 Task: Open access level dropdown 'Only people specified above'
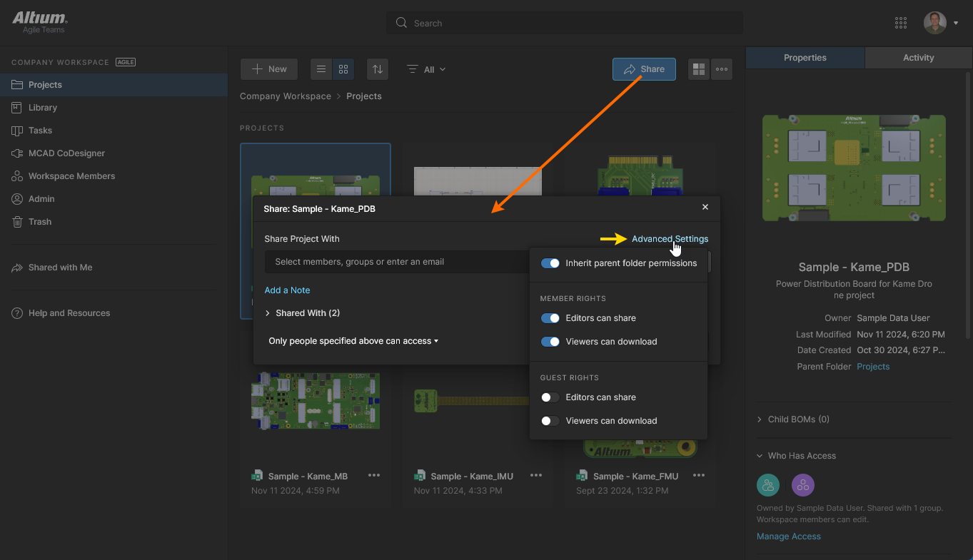pyautogui.click(x=353, y=341)
